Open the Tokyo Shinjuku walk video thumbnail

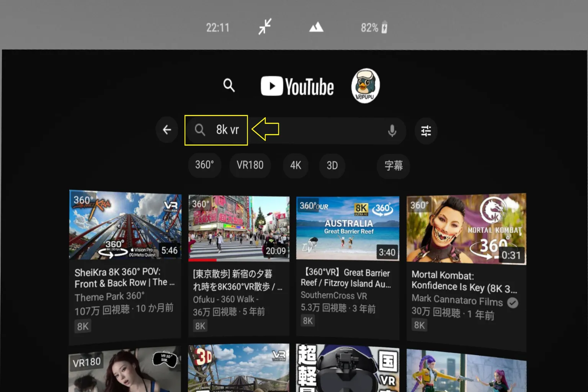(239, 229)
